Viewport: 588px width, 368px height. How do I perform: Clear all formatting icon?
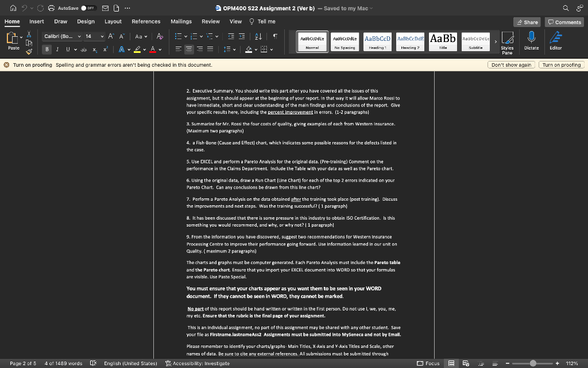tap(160, 36)
